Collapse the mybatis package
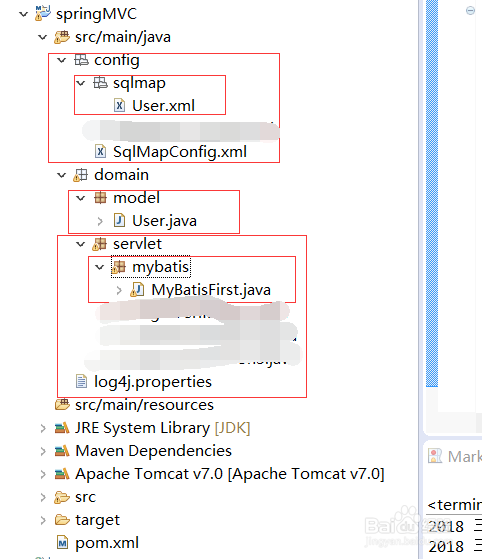482x559 pixels. point(99,267)
